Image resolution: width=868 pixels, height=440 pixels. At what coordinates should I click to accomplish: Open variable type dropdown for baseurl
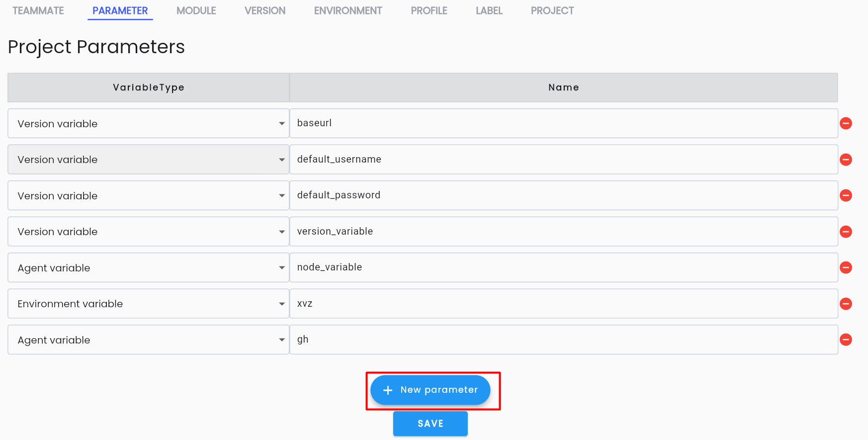148,123
